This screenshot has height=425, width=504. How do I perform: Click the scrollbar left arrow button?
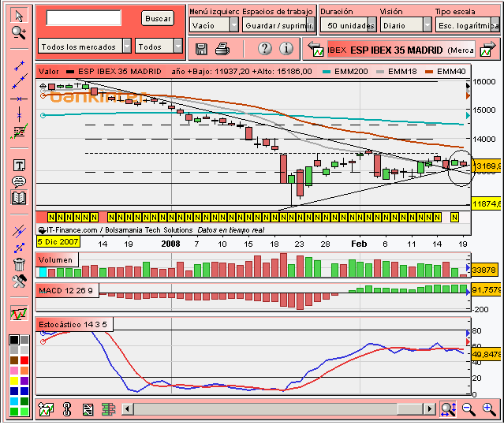pos(128,409)
